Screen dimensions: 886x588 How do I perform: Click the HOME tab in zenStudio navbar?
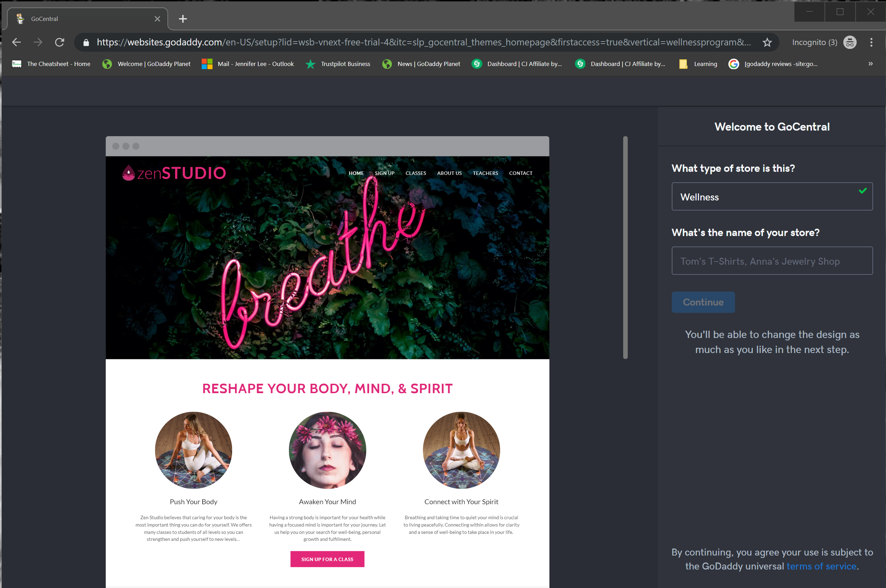(355, 172)
